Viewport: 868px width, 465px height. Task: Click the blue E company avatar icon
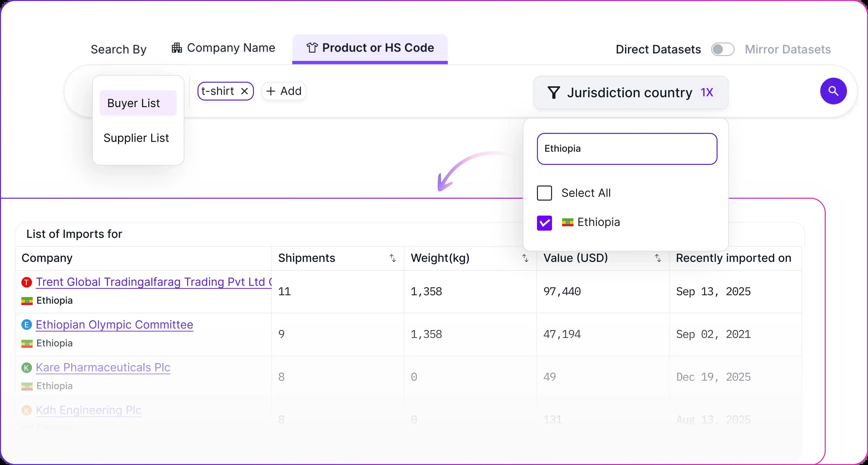[x=27, y=325]
